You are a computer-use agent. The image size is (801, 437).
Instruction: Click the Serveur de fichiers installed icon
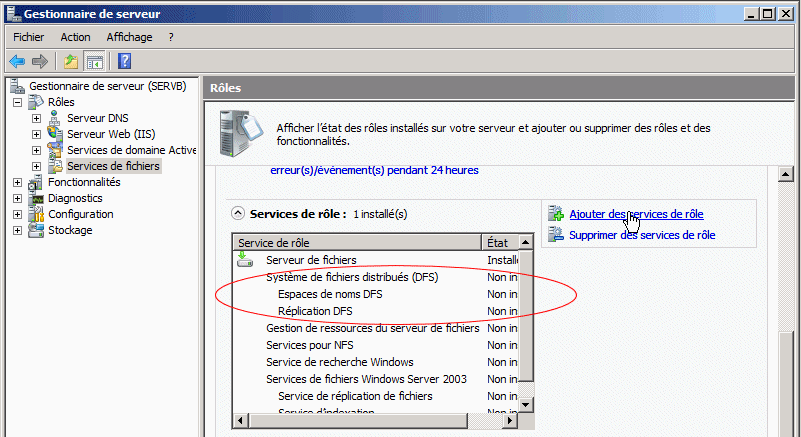[245, 259]
